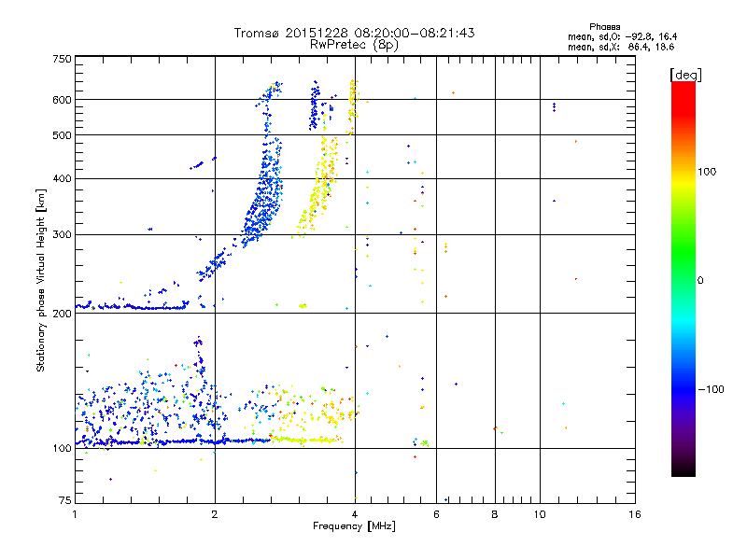Click the black bottom of the colorbar

[684, 469]
